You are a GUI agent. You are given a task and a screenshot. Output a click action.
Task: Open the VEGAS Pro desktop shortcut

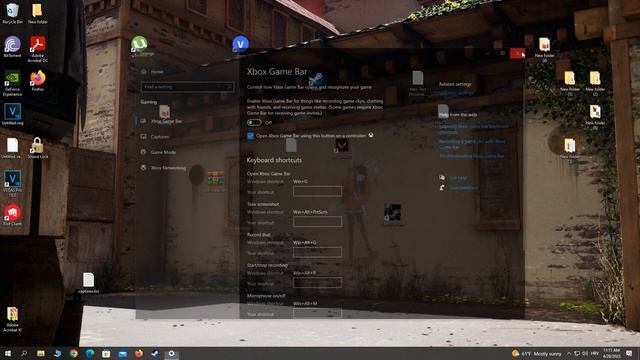(x=12, y=184)
